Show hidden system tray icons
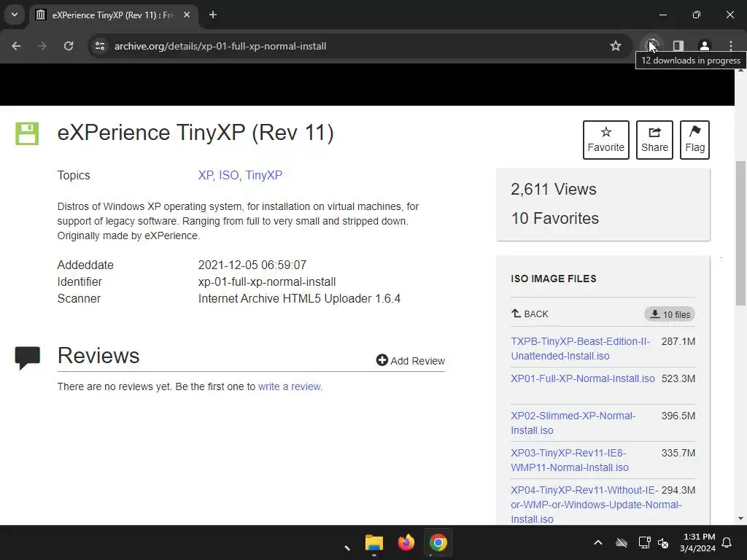 tap(598, 542)
